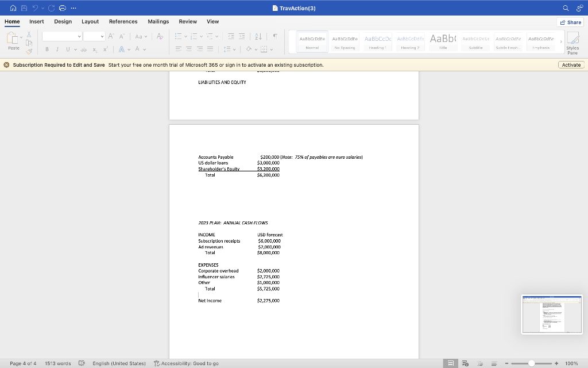
Task: Open the Review tab
Action: [x=188, y=21]
